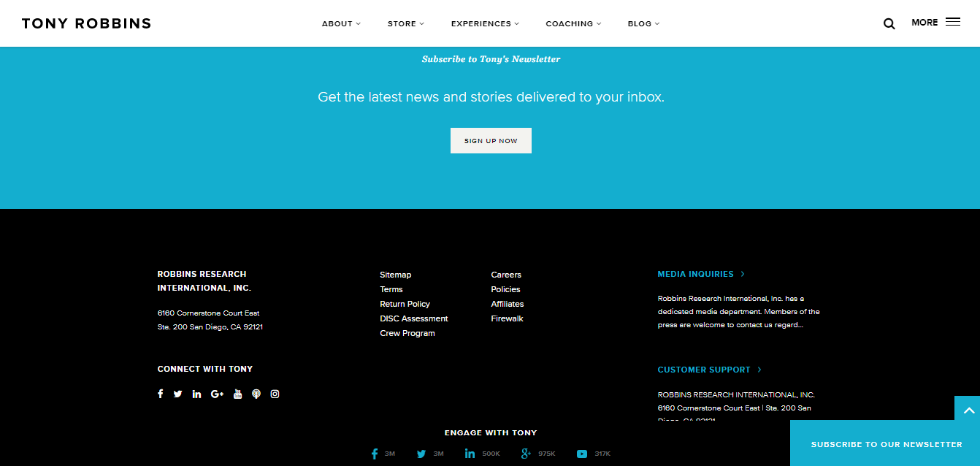Open Google Plus icon under Connect With Tony
The image size is (980, 466).
[x=217, y=394]
